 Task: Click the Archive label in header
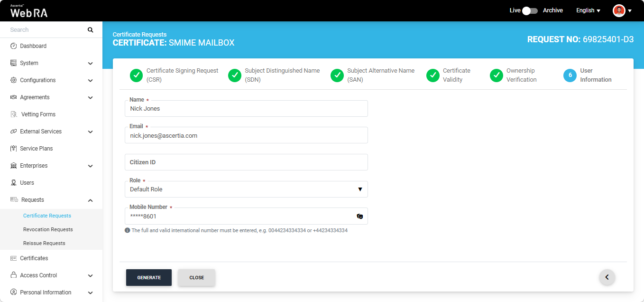click(553, 10)
